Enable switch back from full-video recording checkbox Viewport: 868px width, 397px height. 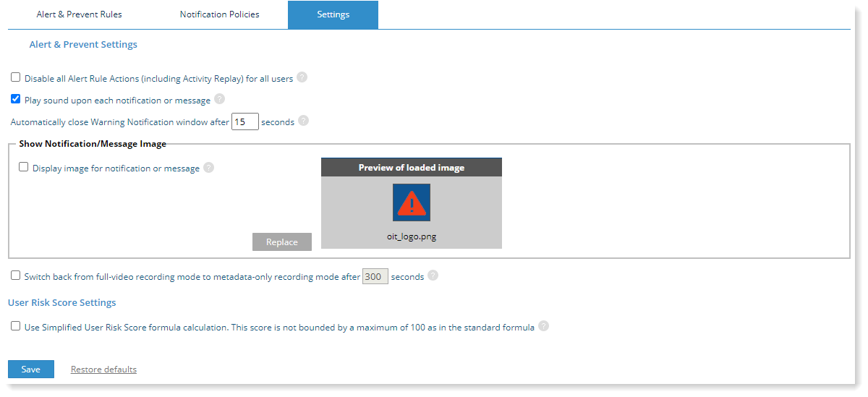coord(16,276)
